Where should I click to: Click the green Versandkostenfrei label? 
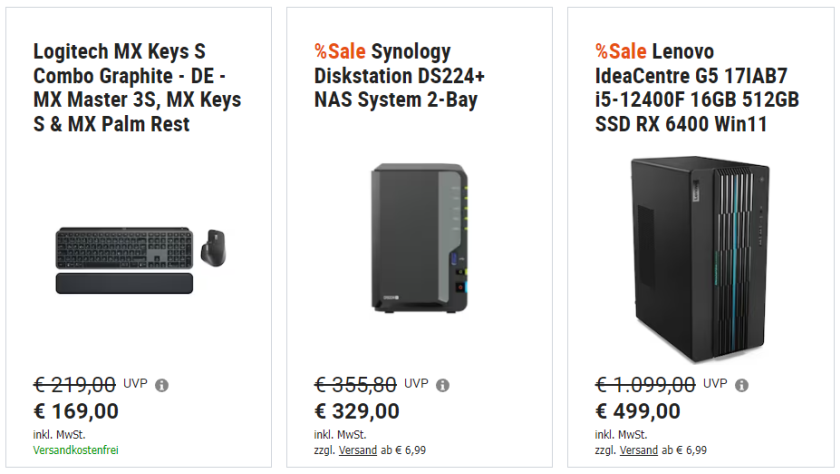pyautogui.click(x=76, y=451)
